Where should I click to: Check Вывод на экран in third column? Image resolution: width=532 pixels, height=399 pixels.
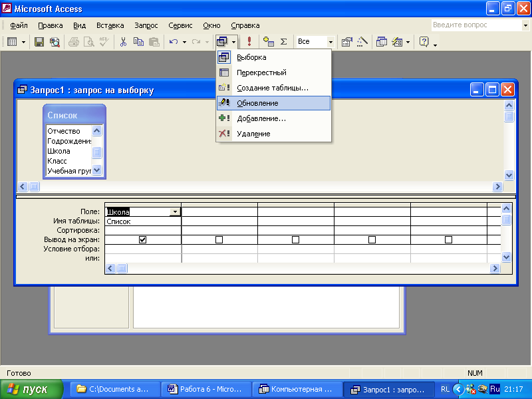point(295,239)
